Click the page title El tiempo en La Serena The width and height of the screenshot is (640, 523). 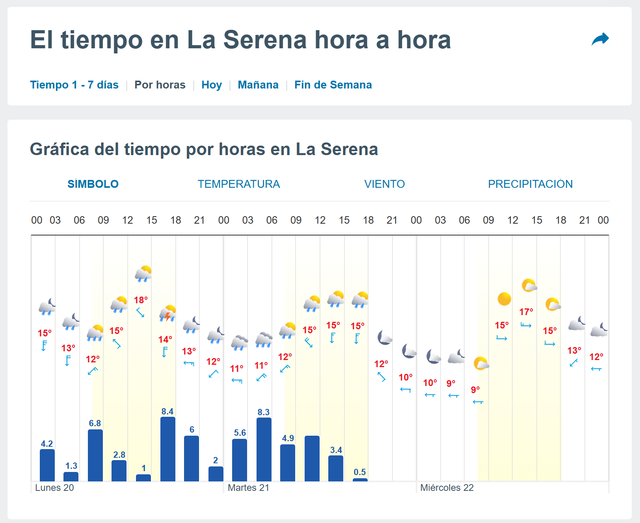pyautogui.click(x=240, y=40)
